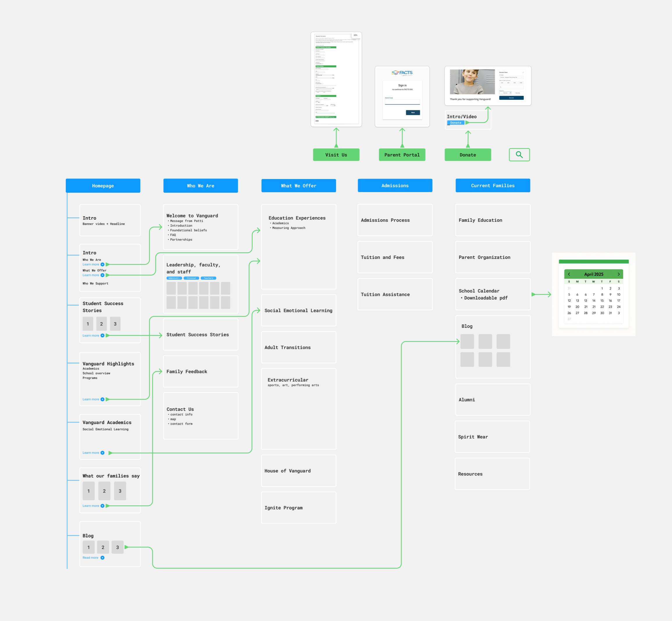Click plus icon beside Read more under Blog

coord(102,558)
